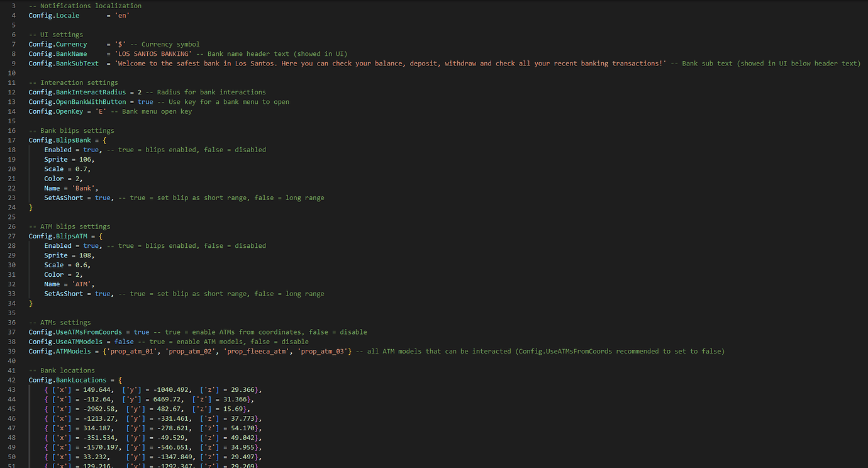Click line number 17 in the gutter
This screenshot has height=468, width=868.
click(x=13, y=140)
